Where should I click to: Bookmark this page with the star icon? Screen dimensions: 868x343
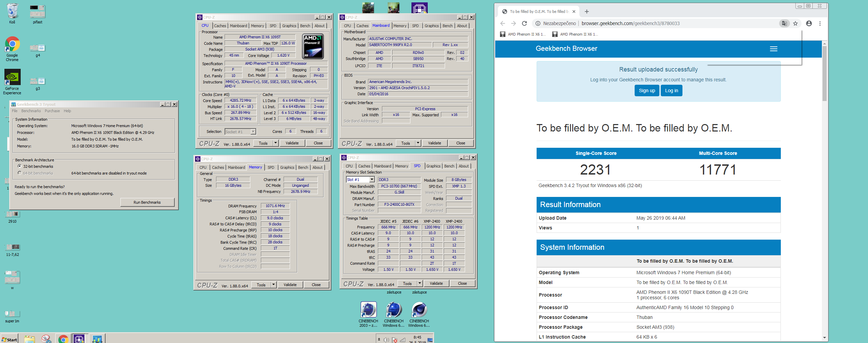point(795,23)
